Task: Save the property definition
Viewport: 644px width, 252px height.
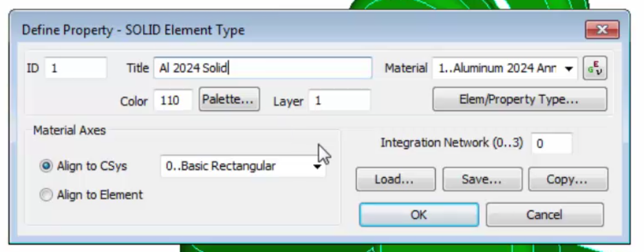Action: (x=482, y=179)
